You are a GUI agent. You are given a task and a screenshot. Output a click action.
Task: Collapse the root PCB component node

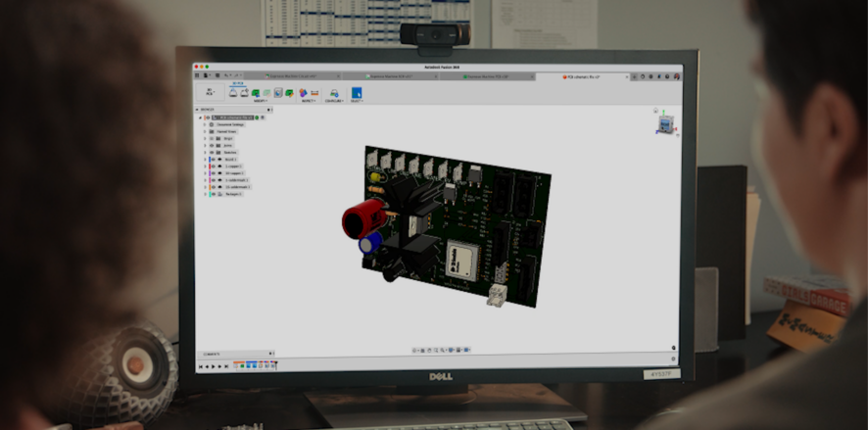tap(201, 118)
